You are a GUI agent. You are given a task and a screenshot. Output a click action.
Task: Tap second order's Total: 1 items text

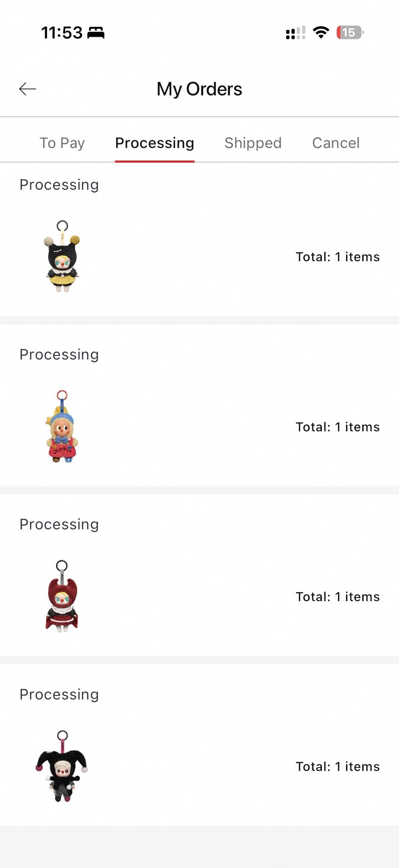coord(338,427)
